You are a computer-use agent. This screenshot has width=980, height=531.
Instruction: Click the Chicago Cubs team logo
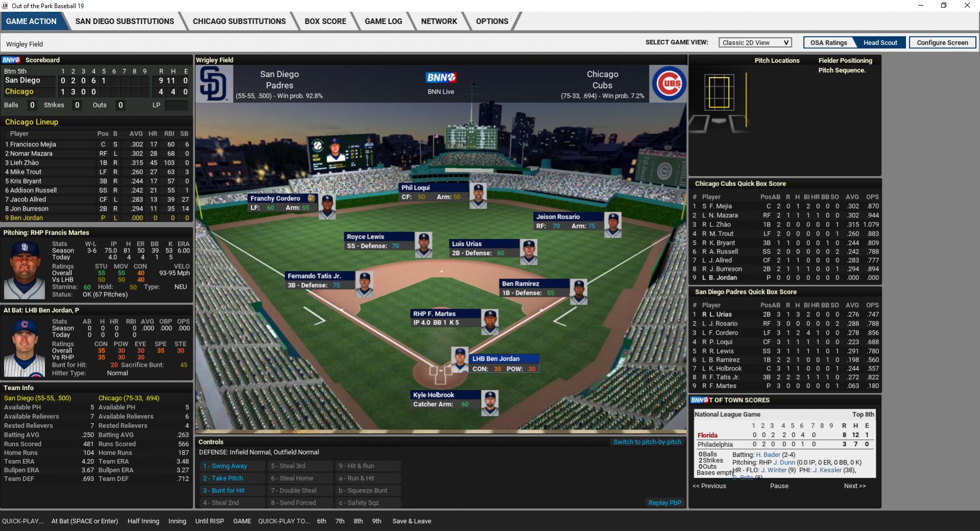pyautogui.click(x=668, y=84)
